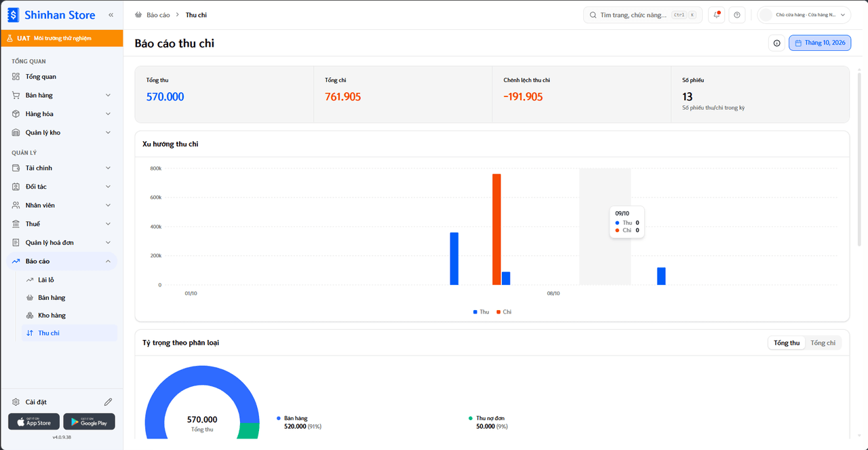
Task: Toggle the Thu series in chart legend
Action: (x=481, y=312)
